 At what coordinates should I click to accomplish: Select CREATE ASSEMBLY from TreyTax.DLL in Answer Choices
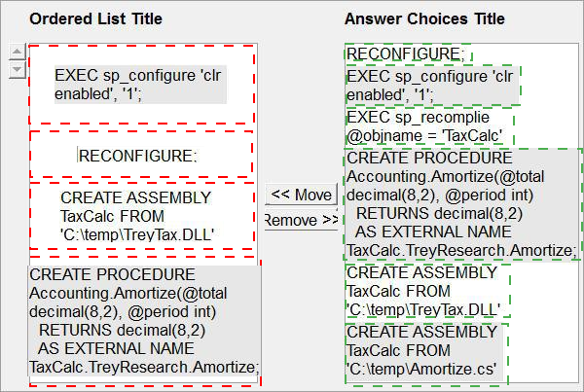tap(427, 291)
